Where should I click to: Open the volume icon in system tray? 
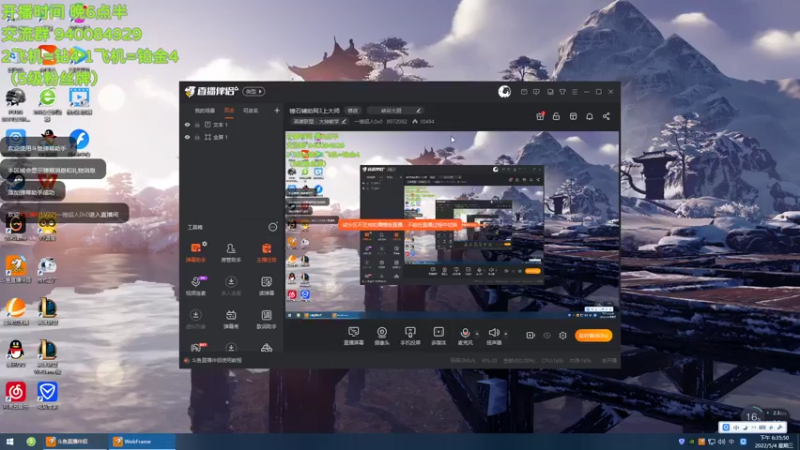(x=721, y=441)
